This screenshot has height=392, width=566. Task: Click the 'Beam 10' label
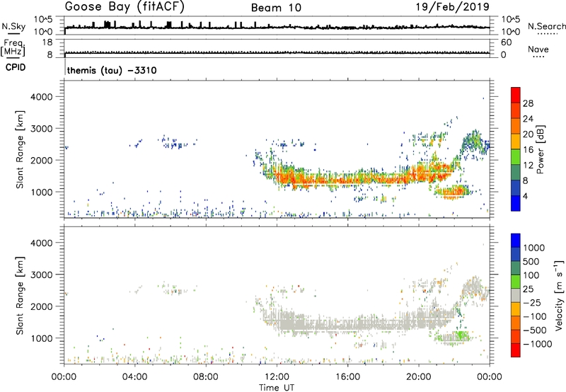pos(276,8)
